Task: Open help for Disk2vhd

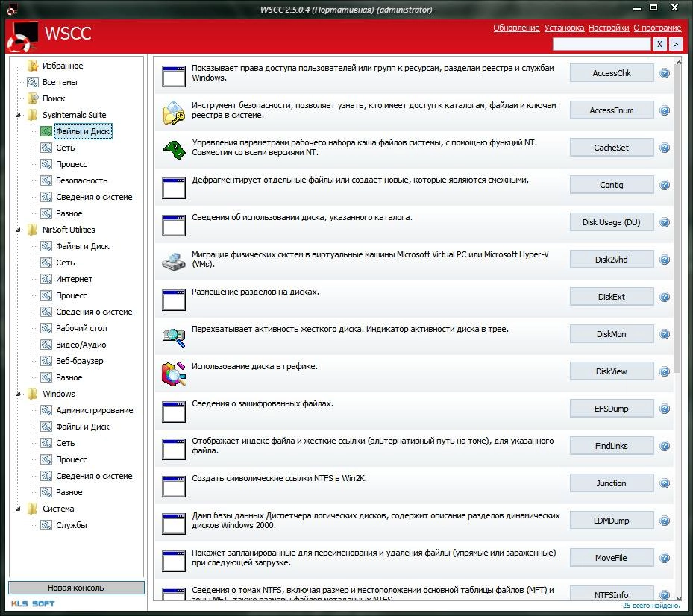Action: pos(664,260)
